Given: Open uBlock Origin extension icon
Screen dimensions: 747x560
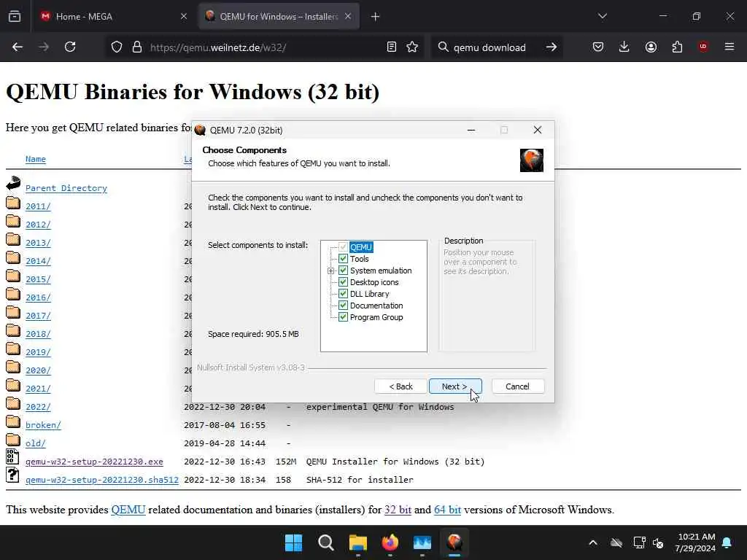Looking at the screenshot, I should click(x=703, y=47).
